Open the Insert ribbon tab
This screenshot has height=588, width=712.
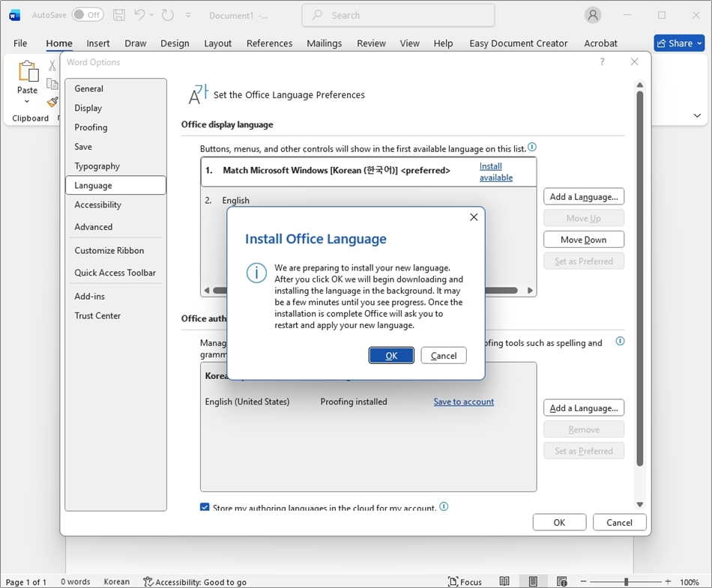click(98, 43)
